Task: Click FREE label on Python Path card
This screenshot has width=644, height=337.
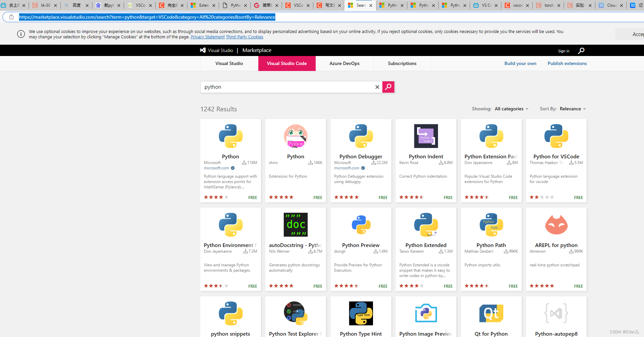Action: click(x=513, y=286)
